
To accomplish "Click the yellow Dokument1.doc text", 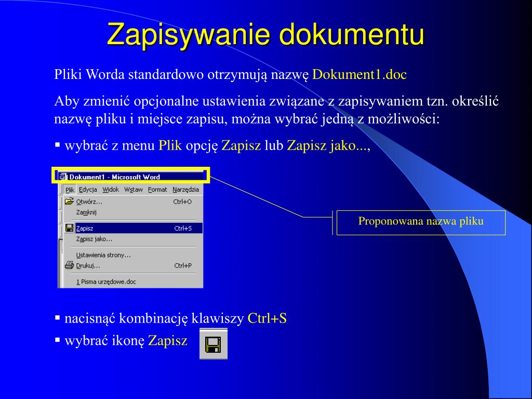I will pyautogui.click(x=360, y=74).
